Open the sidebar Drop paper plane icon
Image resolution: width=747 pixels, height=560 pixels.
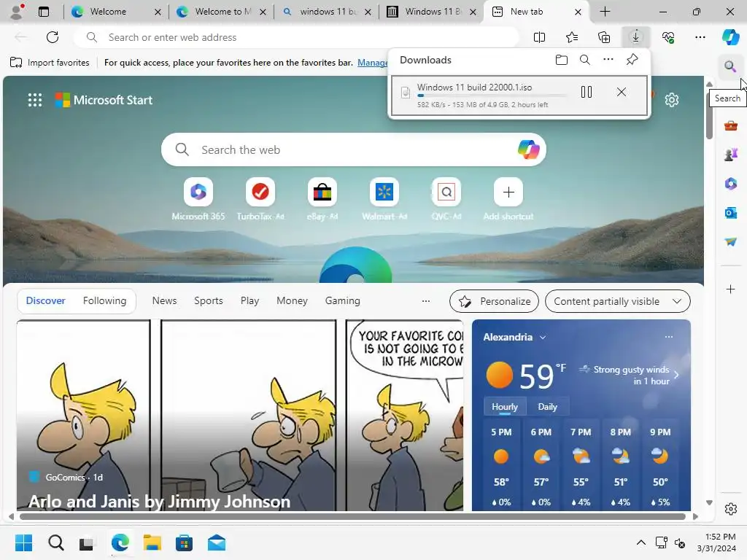(x=730, y=241)
